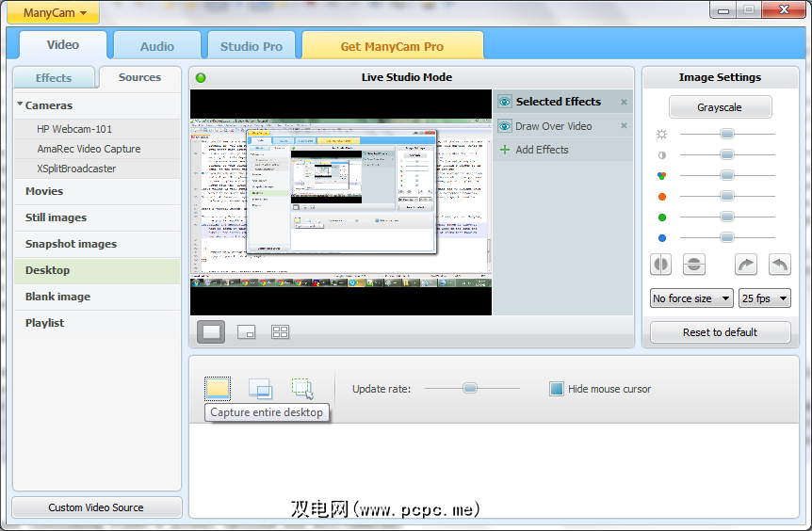Click the Add Effects plus icon

(505, 150)
